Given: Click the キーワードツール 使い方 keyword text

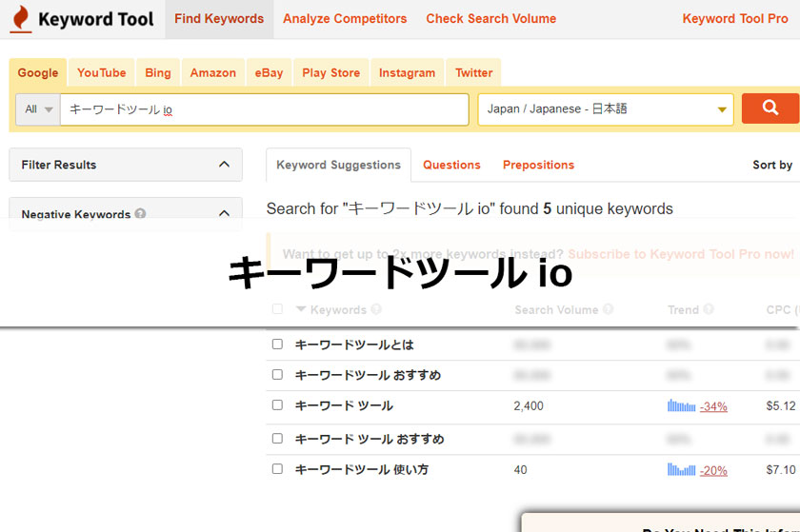Looking at the screenshot, I should click(362, 470).
